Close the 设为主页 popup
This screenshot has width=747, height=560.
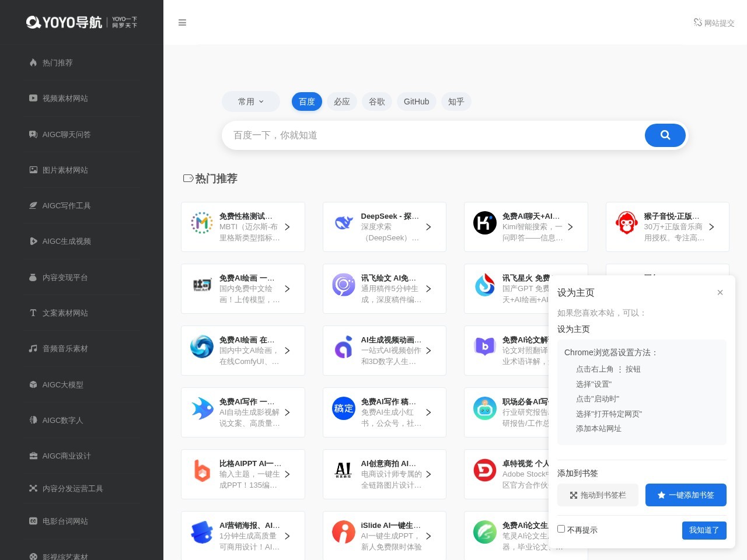[x=720, y=292]
